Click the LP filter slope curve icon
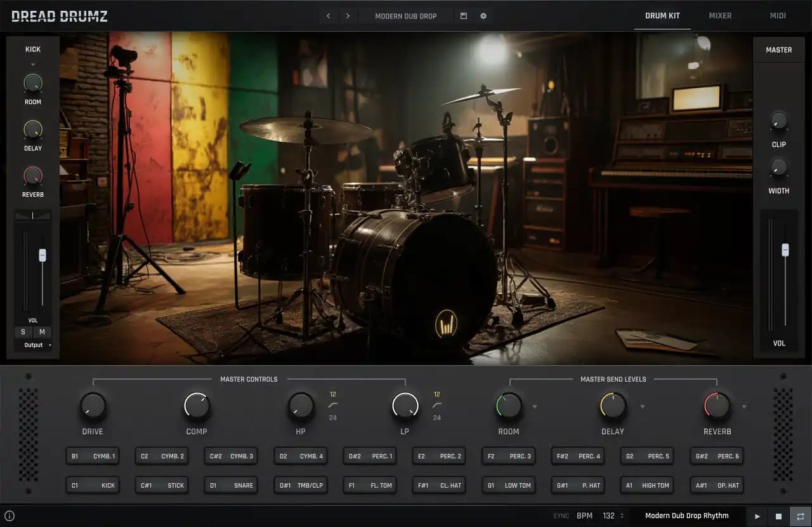Viewport: 812px width, 527px height. pos(437,405)
